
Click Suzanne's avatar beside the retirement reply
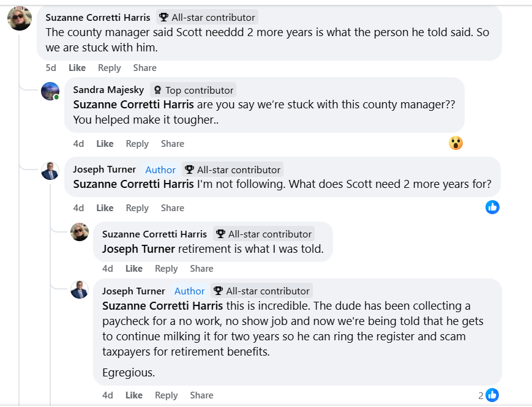[80, 233]
